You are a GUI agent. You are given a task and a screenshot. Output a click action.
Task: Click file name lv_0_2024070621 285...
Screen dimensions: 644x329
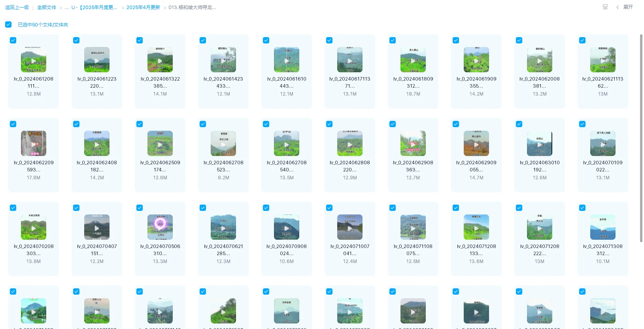coord(223,250)
